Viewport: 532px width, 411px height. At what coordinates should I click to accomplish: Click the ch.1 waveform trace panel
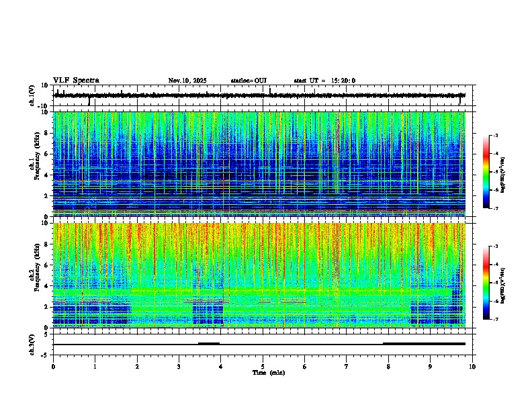point(264,95)
